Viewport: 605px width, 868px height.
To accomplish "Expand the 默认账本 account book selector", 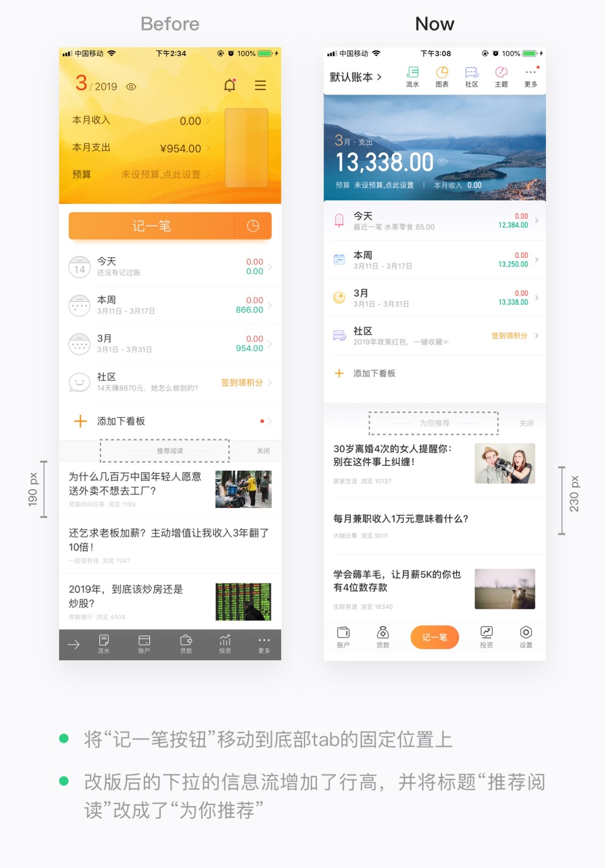I will [355, 77].
